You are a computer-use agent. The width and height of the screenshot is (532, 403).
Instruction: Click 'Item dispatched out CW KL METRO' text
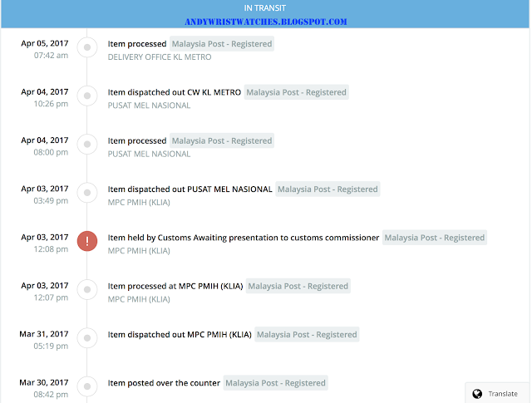click(175, 92)
